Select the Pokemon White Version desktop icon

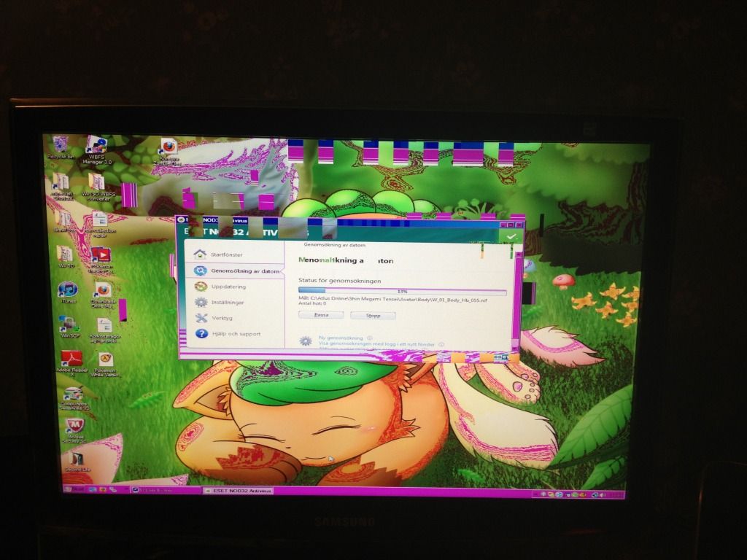coord(106,359)
